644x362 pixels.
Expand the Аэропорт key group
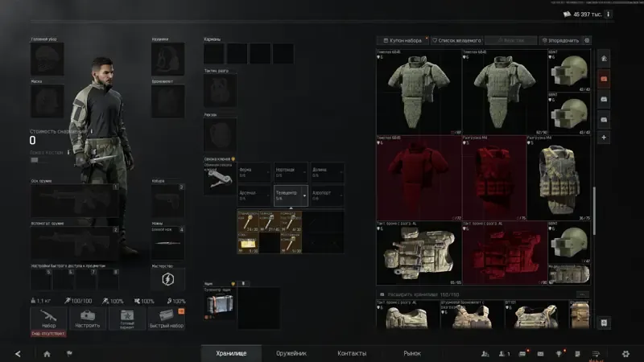327,195
